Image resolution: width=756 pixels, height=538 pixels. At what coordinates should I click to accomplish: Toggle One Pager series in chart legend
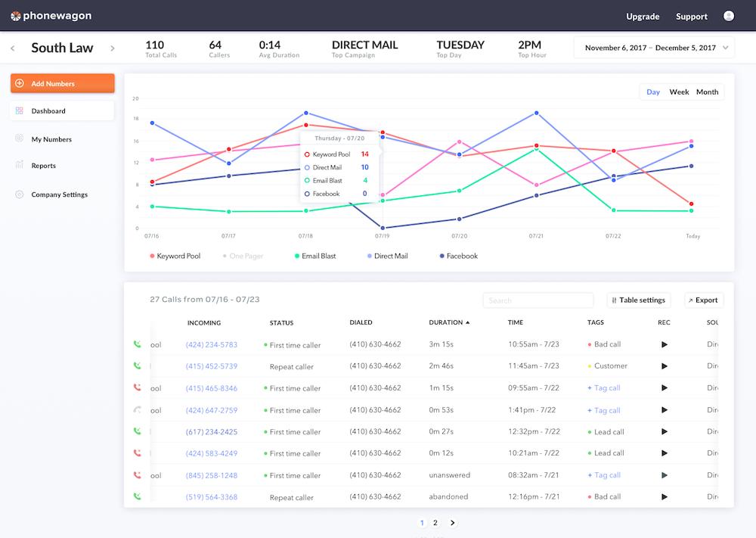[243, 257]
